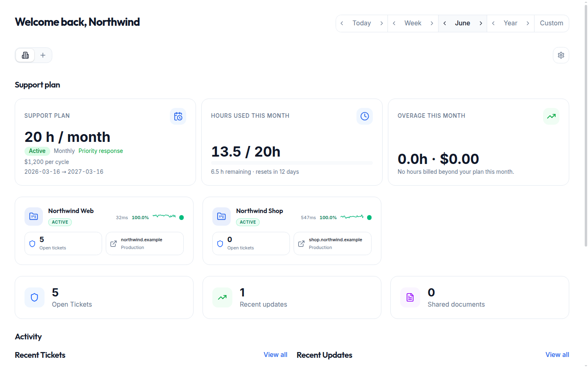Click the Priority response label
This screenshot has width=588, height=368.
101,151
